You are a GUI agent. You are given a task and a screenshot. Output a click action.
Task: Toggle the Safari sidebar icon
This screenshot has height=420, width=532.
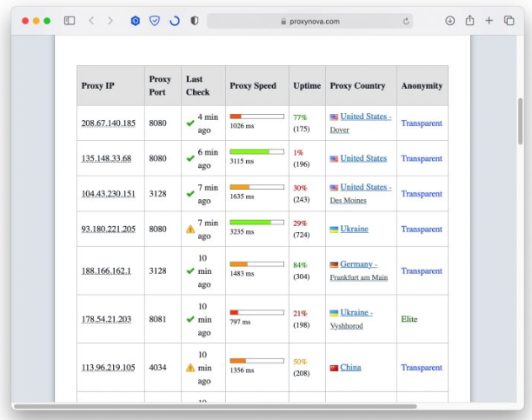click(x=70, y=21)
